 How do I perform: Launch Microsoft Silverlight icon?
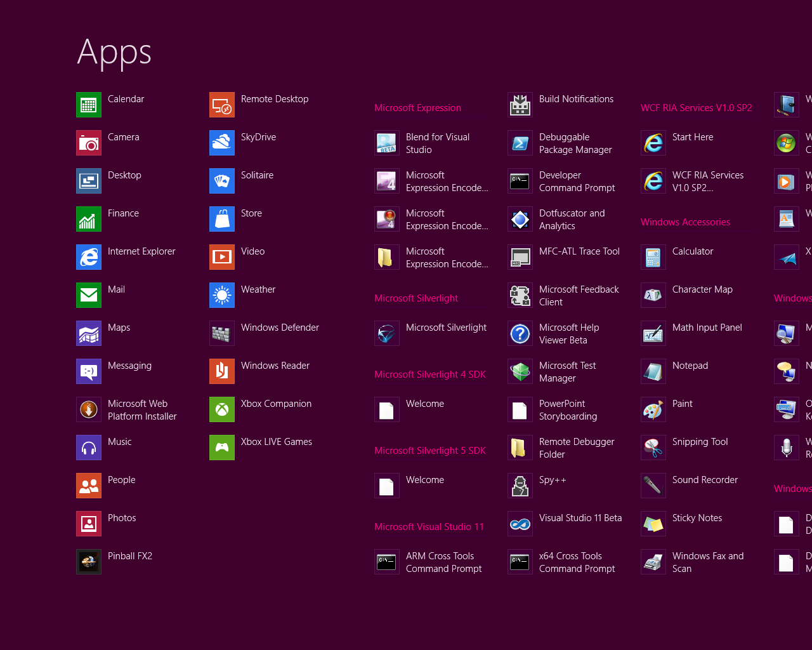[x=387, y=333]
